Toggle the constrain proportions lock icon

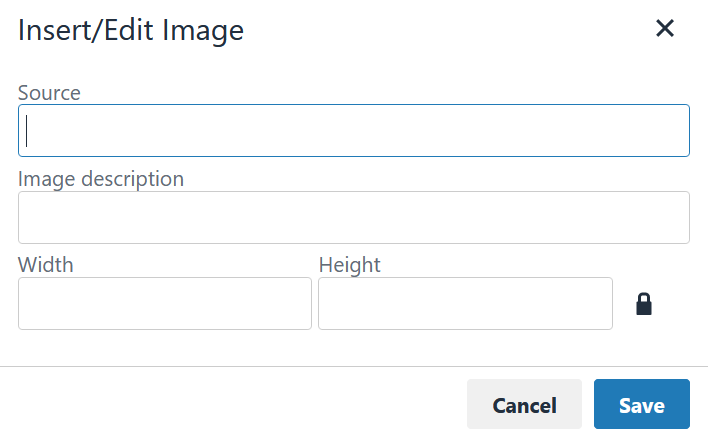[644, 304]
